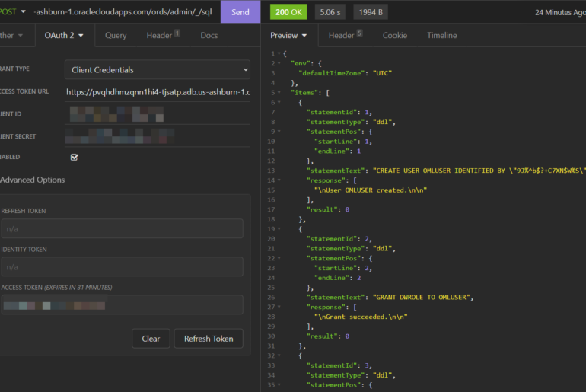Collapse second item object at line 19
This screenshot has width=586, height=392.
tap(279, 229)
